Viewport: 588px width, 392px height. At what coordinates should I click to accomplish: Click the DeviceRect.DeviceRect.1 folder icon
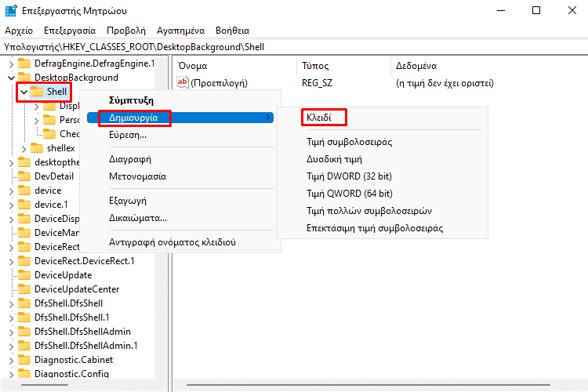pos(24,261)
